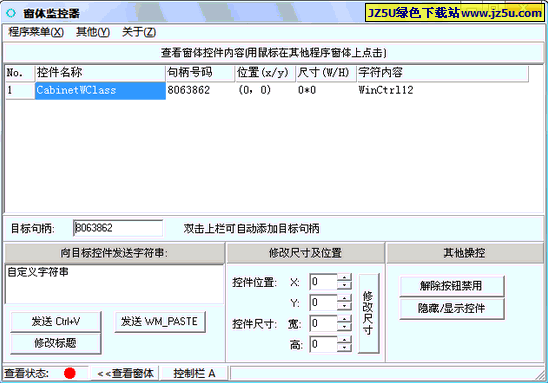Decrease the Y position value
The image size is (548, 383).
[344, 306]
